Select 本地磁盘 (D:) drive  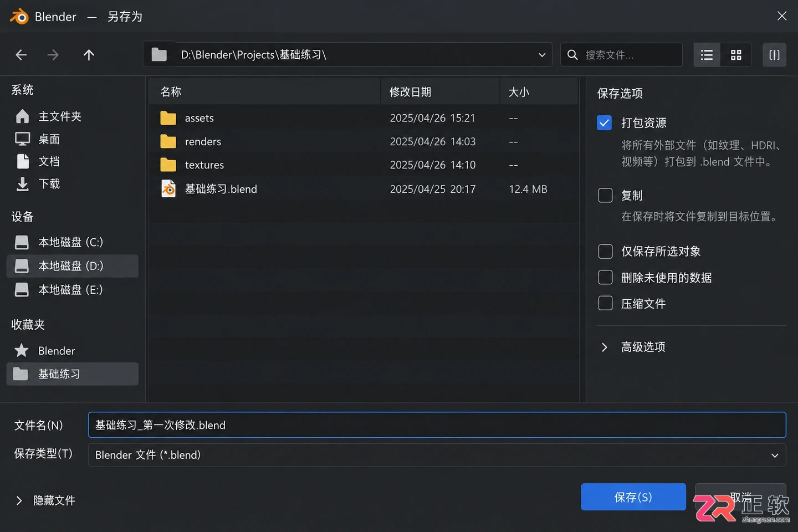(x=72, y=266)
